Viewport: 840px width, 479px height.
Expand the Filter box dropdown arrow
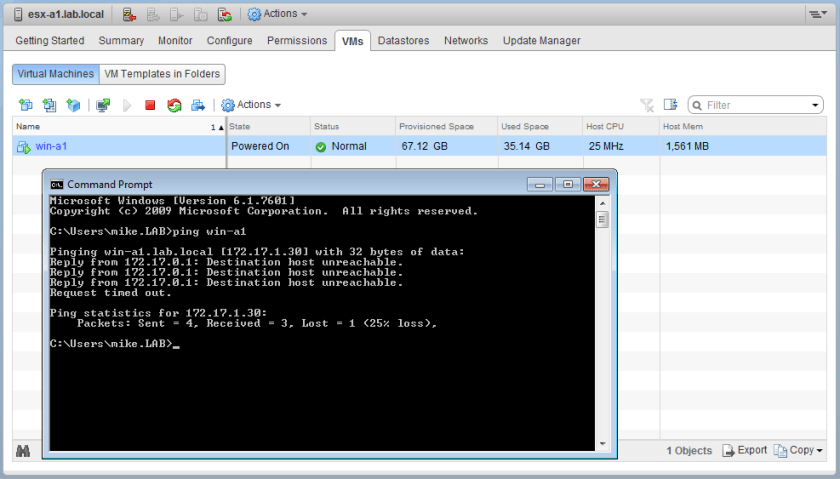click(x=816, y=105)
